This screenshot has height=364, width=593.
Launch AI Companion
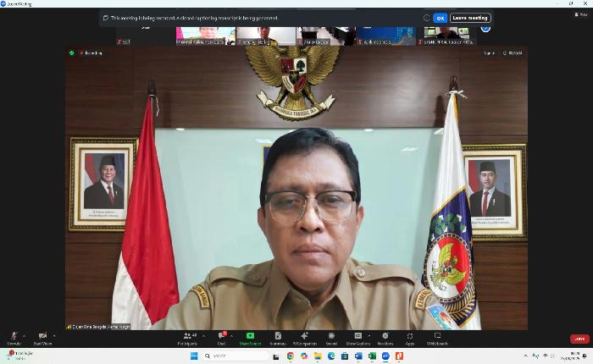[x=304, y=339]
